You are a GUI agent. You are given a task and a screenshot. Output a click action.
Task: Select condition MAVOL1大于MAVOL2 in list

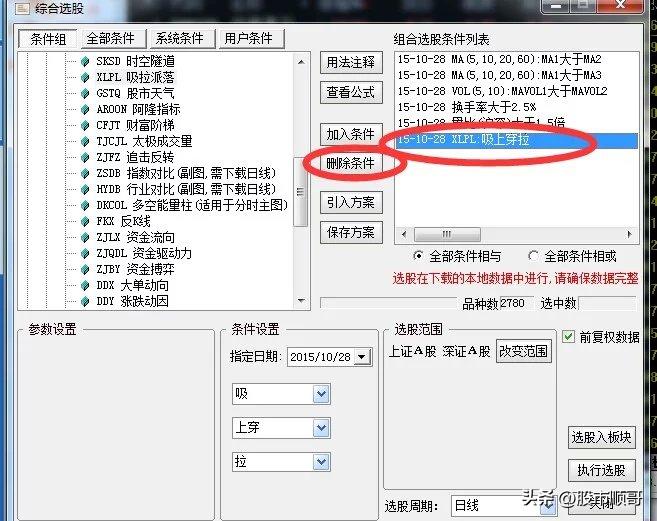tap(517, 91)
